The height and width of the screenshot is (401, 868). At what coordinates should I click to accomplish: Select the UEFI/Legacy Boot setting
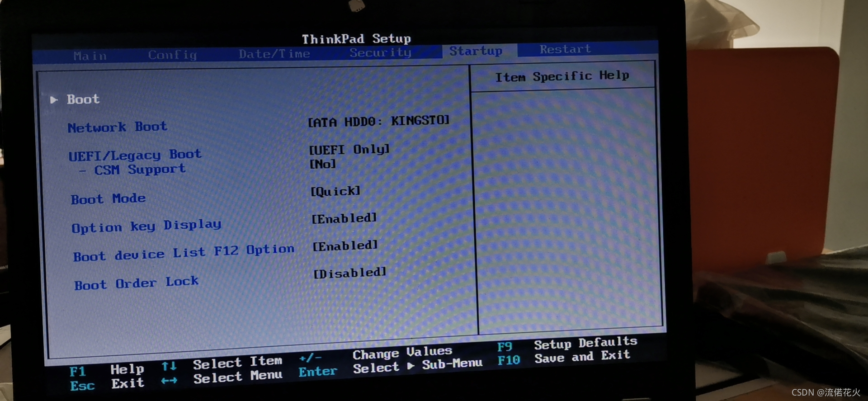pos(135,155)
